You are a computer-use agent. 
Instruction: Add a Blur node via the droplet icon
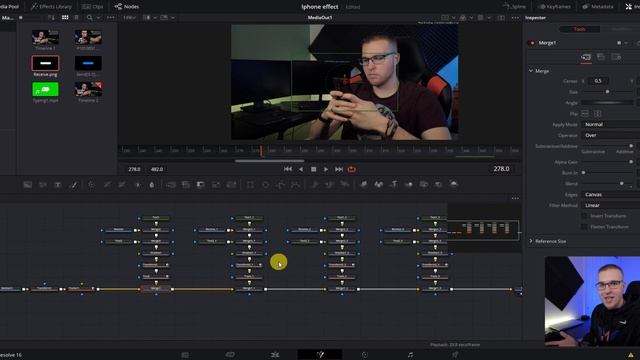[x=152, y=185]
